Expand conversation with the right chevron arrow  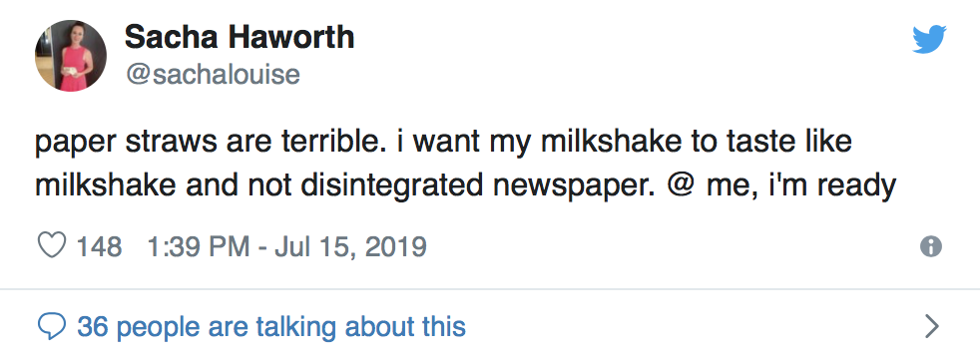932,326
